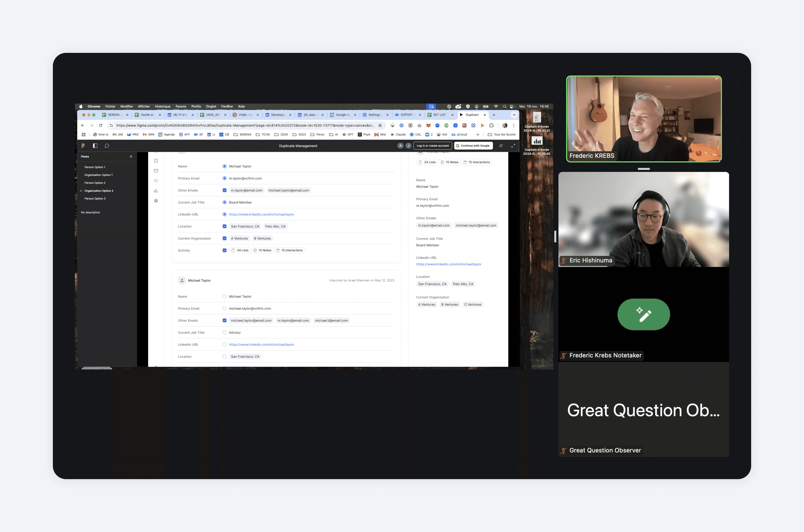The height and width of the screenshot is (532, 804).
Task: Open Figma prototype options sliders icon
Action: point(501,146)
